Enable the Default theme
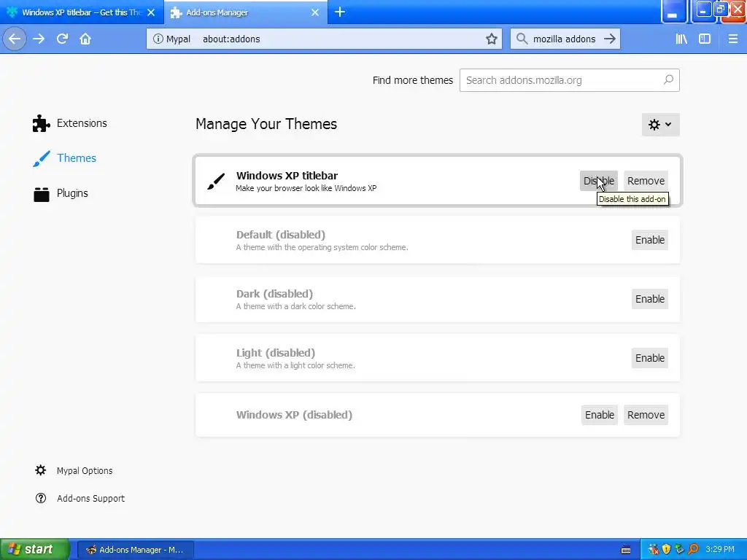This screenshot has width=747, height=560. (x=650, y=240)
